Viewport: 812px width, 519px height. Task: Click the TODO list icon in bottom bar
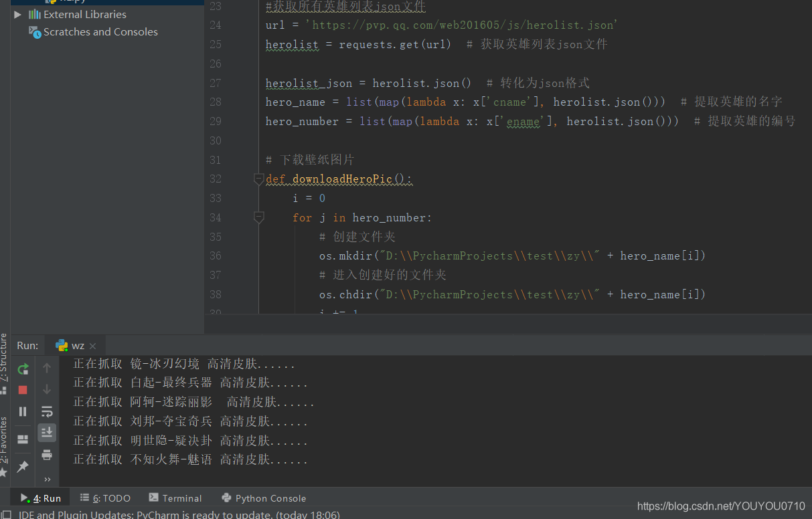[84, 498]
